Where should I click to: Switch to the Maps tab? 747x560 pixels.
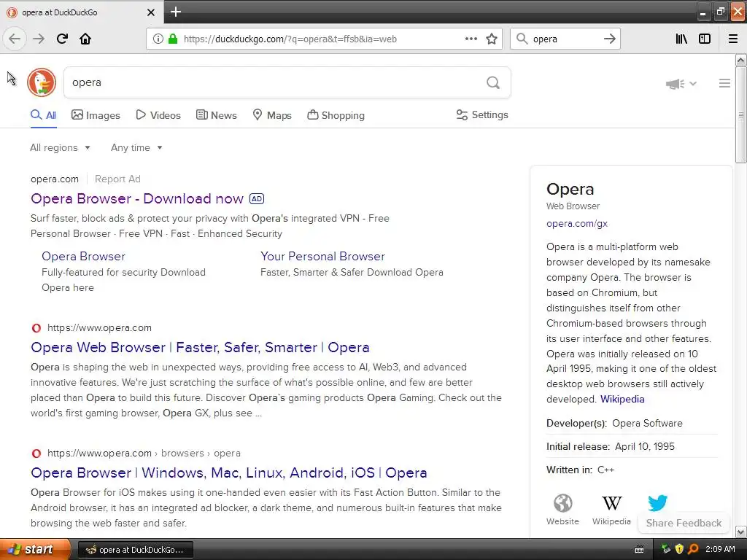(x=272, y=115)
